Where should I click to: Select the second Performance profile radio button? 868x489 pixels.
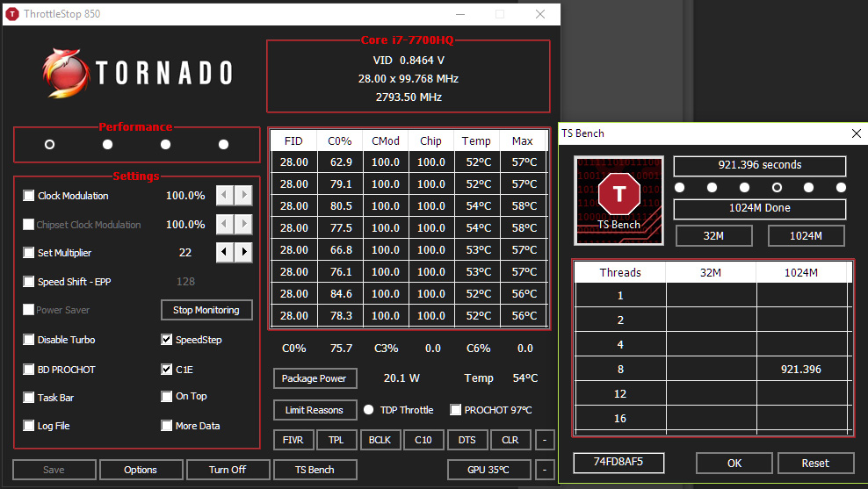click(108, 144)
